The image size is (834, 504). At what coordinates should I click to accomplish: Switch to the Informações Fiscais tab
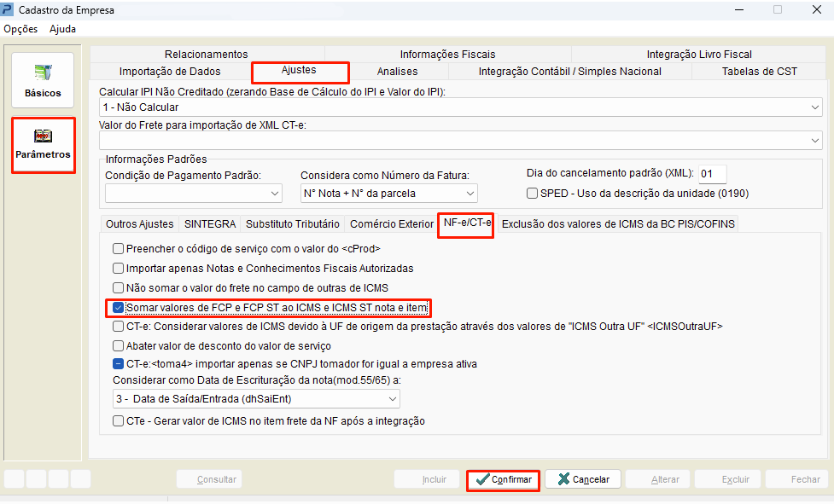pos(448,55)
